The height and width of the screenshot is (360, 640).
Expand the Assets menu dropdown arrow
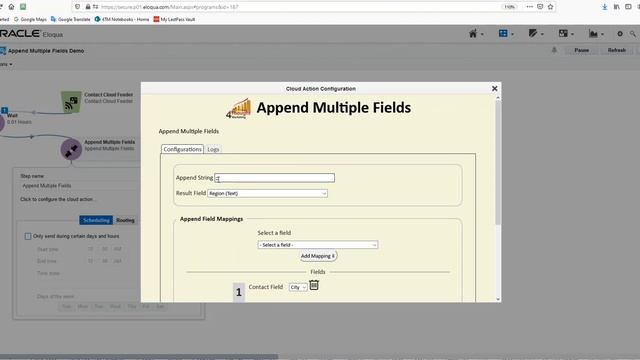tap(542, 35)
